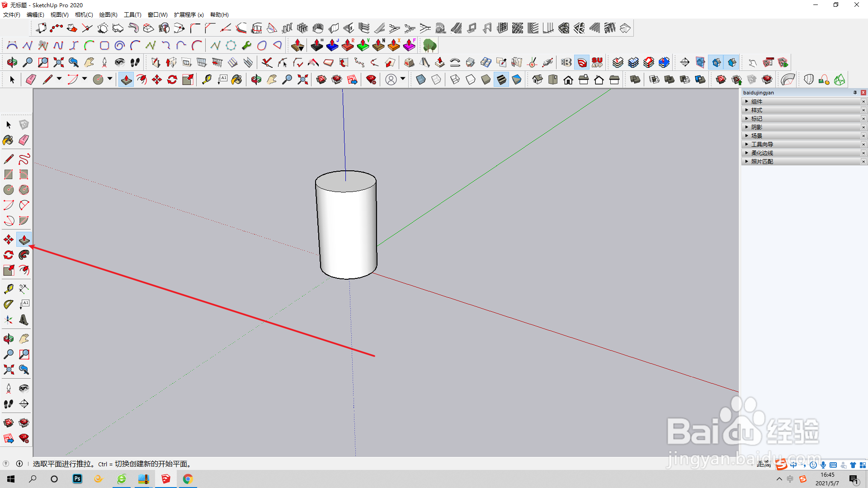Image resolution: width=868 pixels, height=488 pixels.
Task: Enable Hidden Line face style
Action: click(x=471, y=80)
